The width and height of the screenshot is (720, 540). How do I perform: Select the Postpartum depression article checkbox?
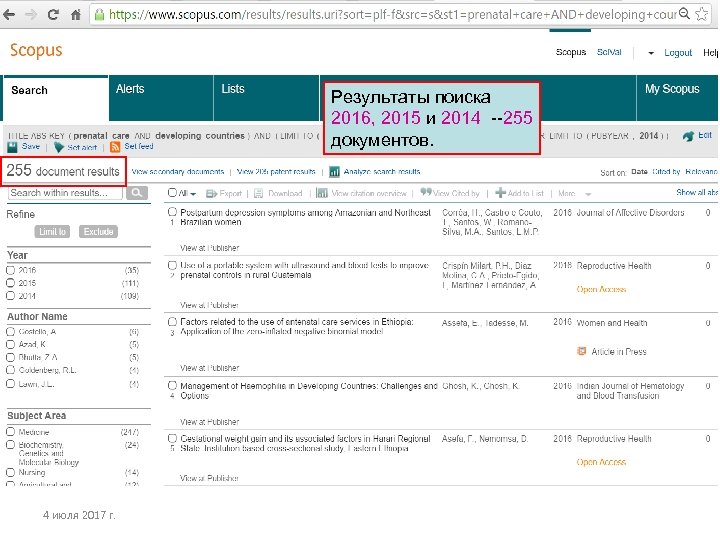pyautogui.click(x=172, y=212)
